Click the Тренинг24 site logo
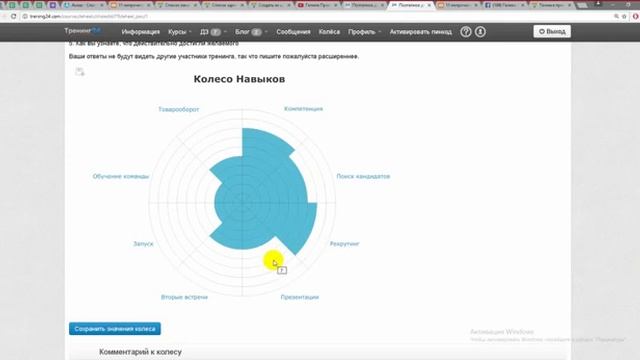This screenshot has height=360, width=640. point(82,31)
